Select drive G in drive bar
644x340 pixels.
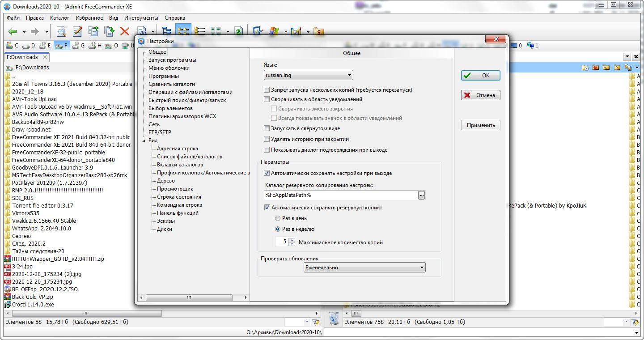(78, 45)
